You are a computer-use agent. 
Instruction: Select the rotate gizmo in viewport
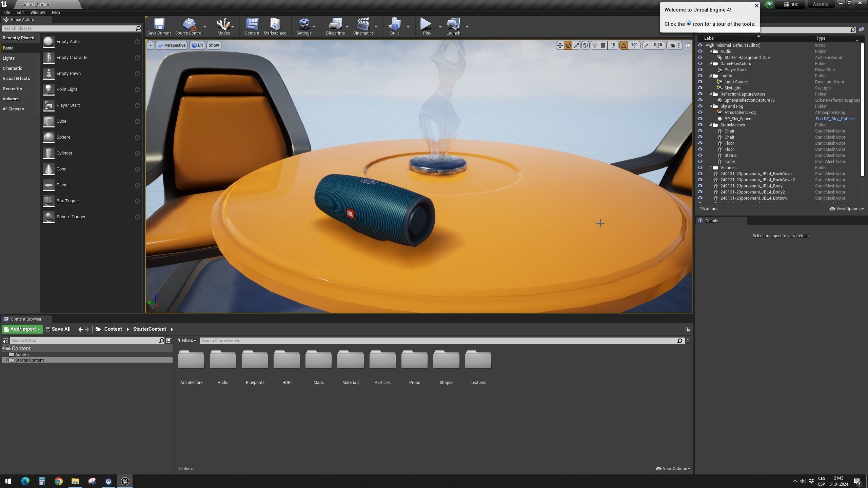click(x=568, y=45)
